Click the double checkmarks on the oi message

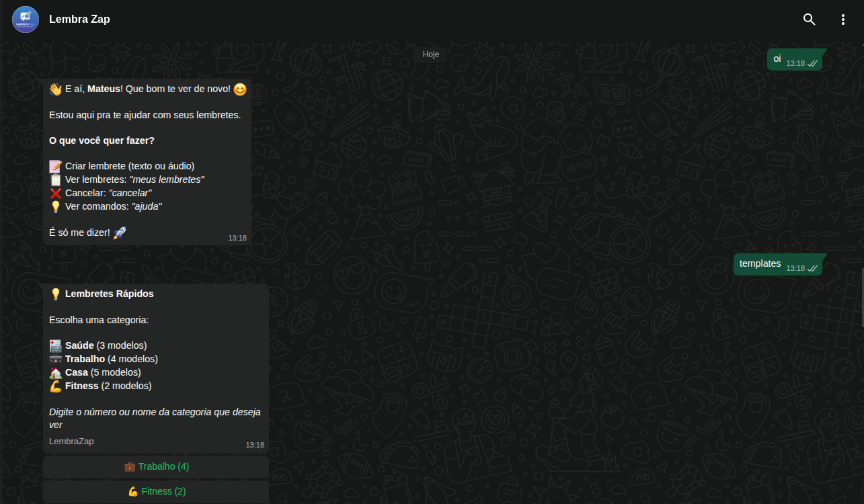click(812, 63)
